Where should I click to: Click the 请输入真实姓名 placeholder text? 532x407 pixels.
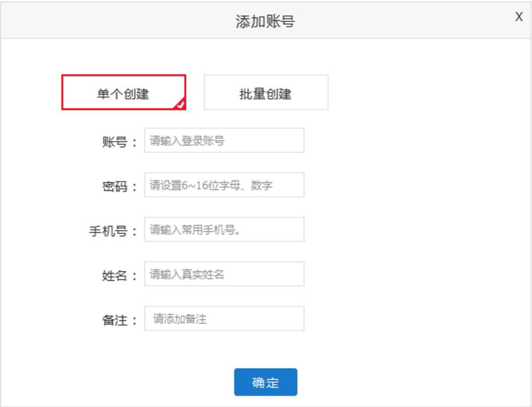pos(187,274)
